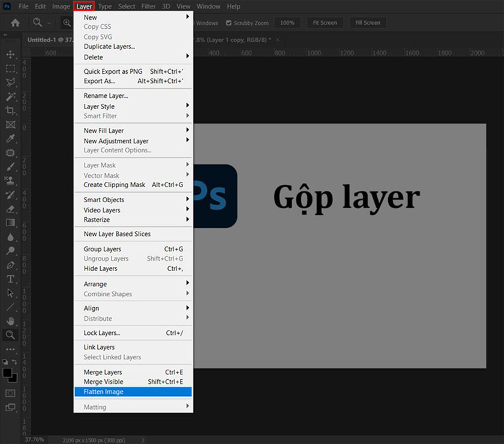Select the Move tool
The height and width of the screenshot is (444, 504).
tap(10, 55)
